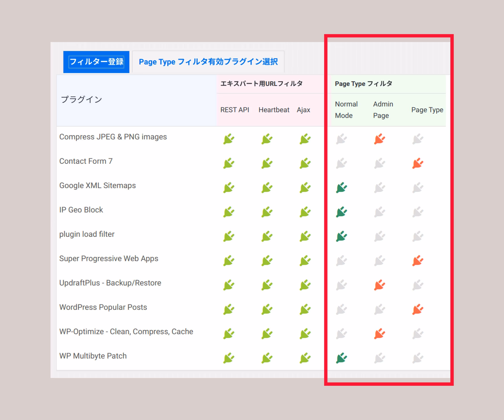Click Heartbeat plug icon for IP Geo Block

click(267, 212)
